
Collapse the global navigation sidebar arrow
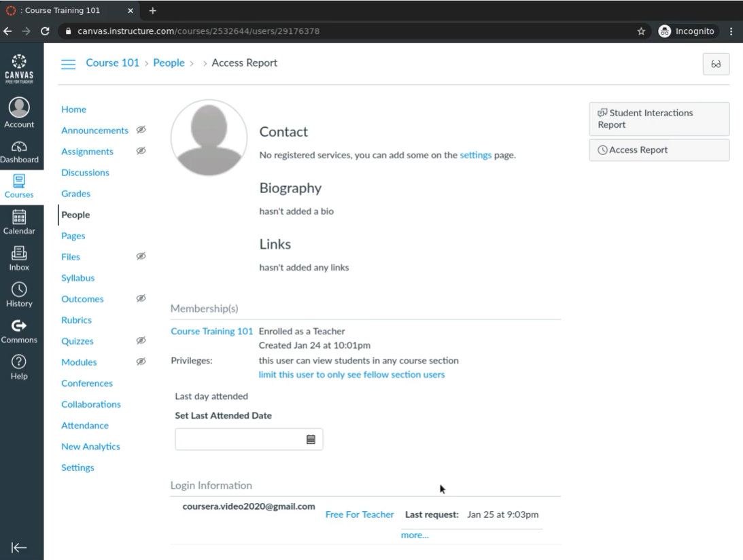tap(19, 548)
